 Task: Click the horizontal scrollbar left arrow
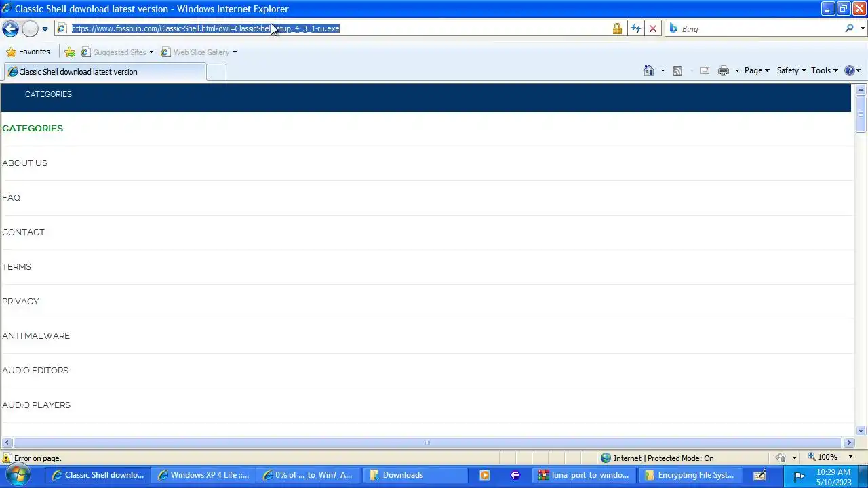pos(7,443)
